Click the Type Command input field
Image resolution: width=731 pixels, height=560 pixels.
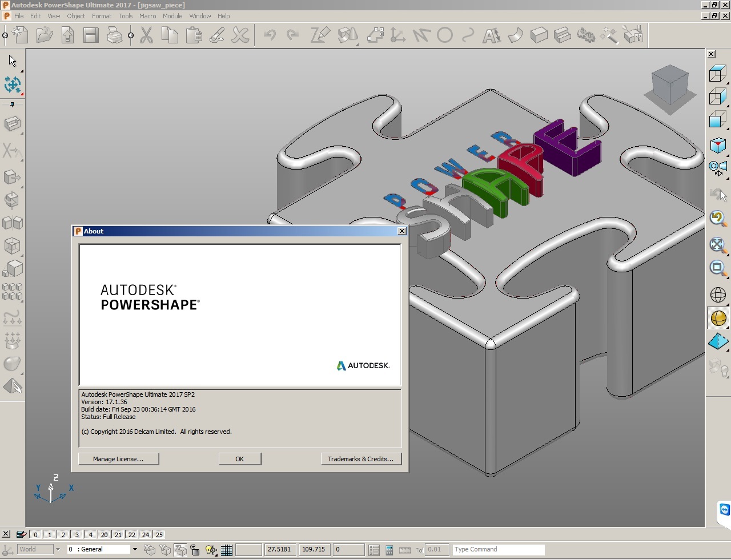coord(499,549)
